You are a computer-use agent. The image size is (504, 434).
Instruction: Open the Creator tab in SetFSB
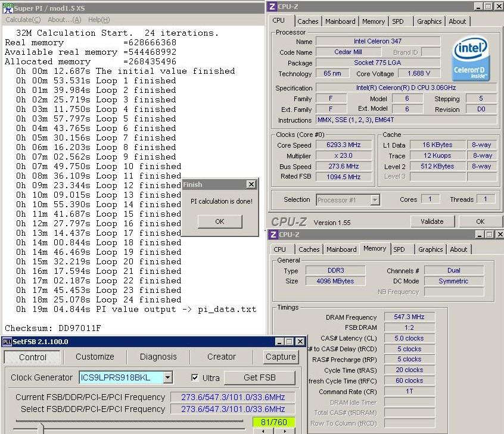pyautogui.click(x=222, y=357)
